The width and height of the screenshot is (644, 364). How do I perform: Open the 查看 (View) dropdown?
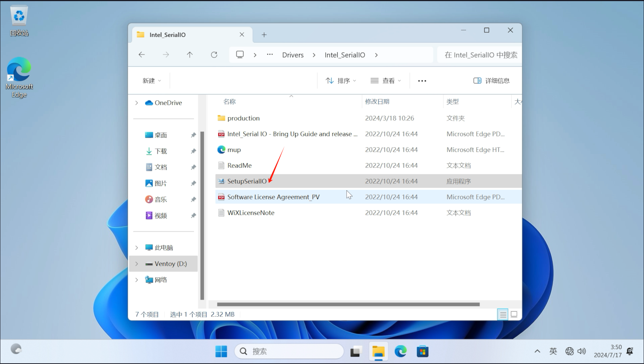click(x=386, y=81)
